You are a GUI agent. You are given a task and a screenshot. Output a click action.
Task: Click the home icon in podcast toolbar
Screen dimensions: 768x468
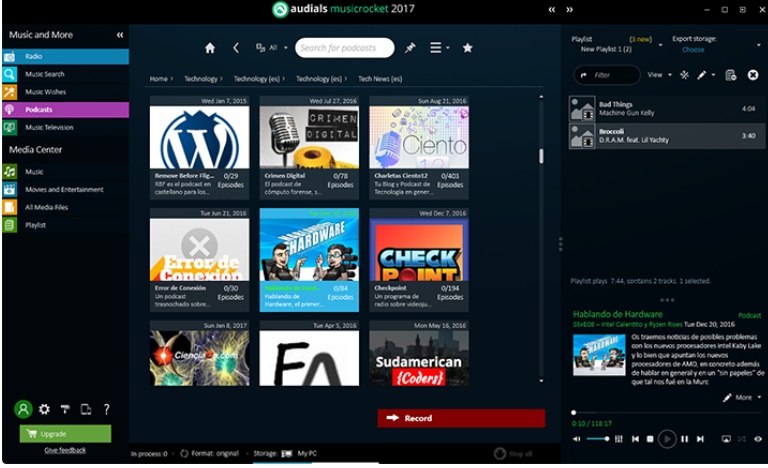pyautogui.click(x=210, y=48)
